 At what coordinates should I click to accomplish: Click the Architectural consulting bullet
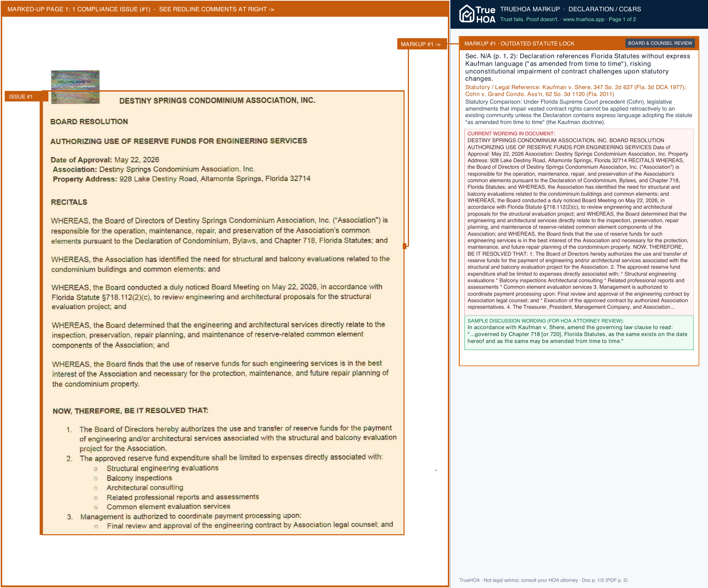point(145,487)
